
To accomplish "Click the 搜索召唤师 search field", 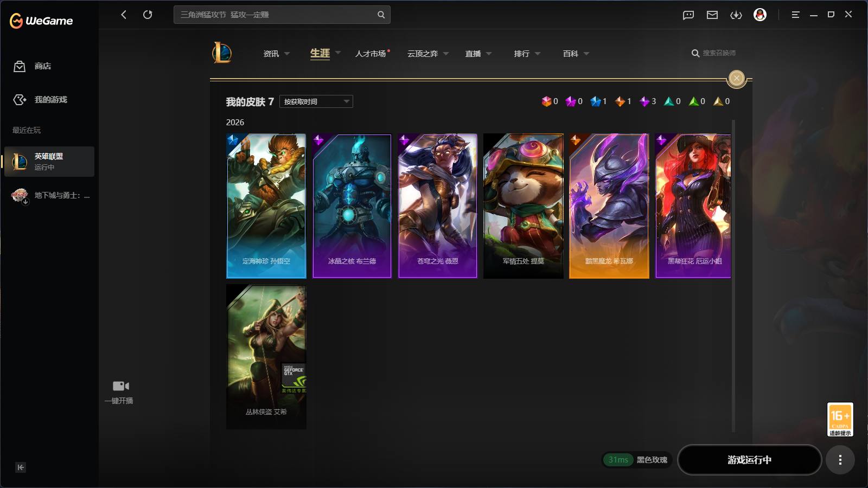I will pos(719,53).
